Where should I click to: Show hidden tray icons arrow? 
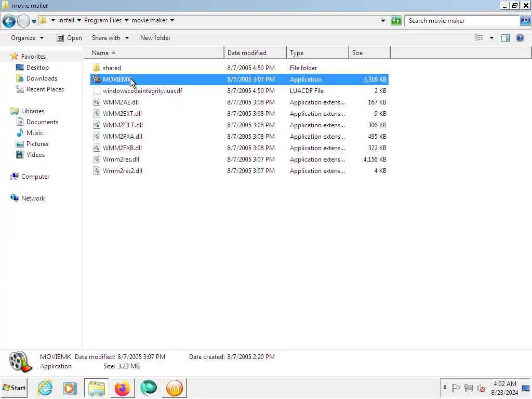(445, 388)
